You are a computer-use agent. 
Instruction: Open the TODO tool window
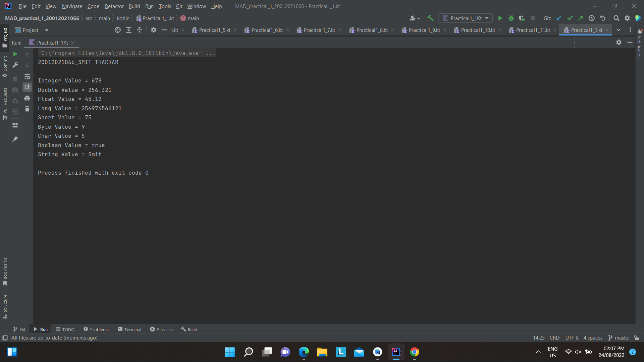tap(65, 329)
